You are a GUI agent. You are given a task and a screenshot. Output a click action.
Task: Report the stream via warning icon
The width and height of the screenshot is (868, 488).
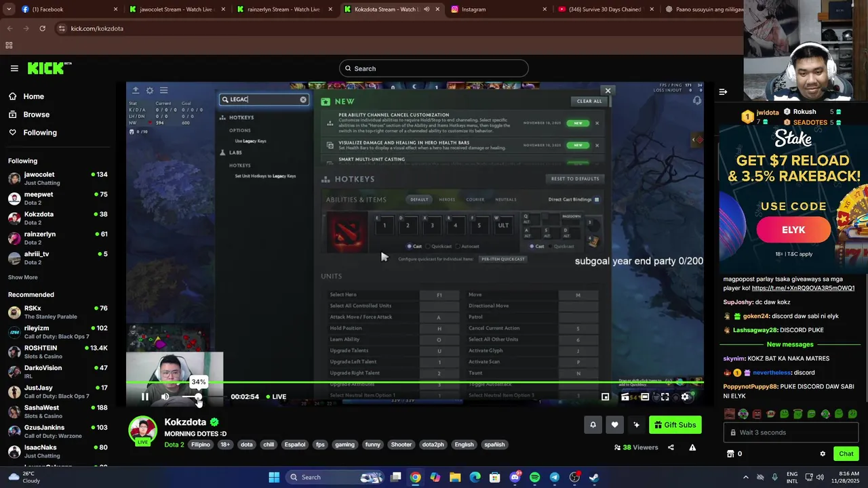click(x=692, y=447)
